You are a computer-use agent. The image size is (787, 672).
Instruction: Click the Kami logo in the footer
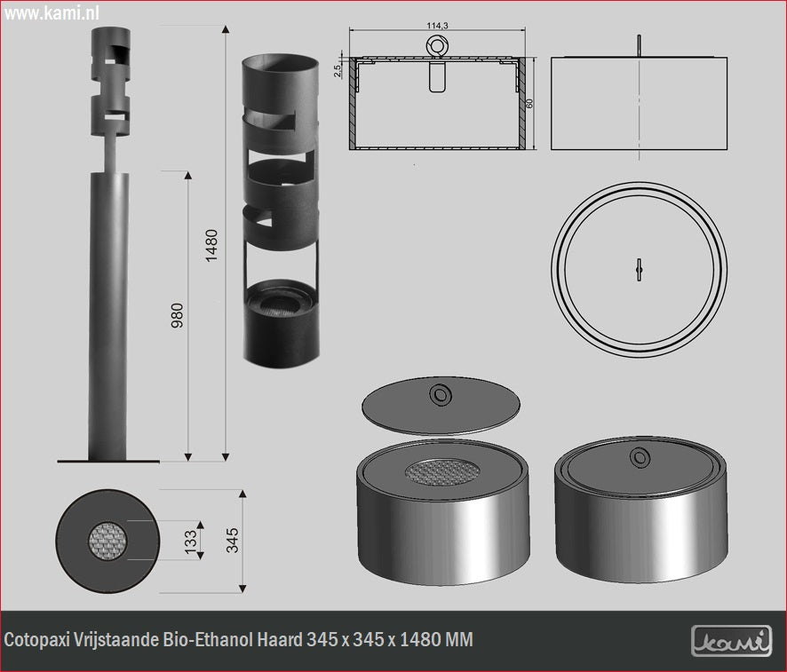(731, 639)
